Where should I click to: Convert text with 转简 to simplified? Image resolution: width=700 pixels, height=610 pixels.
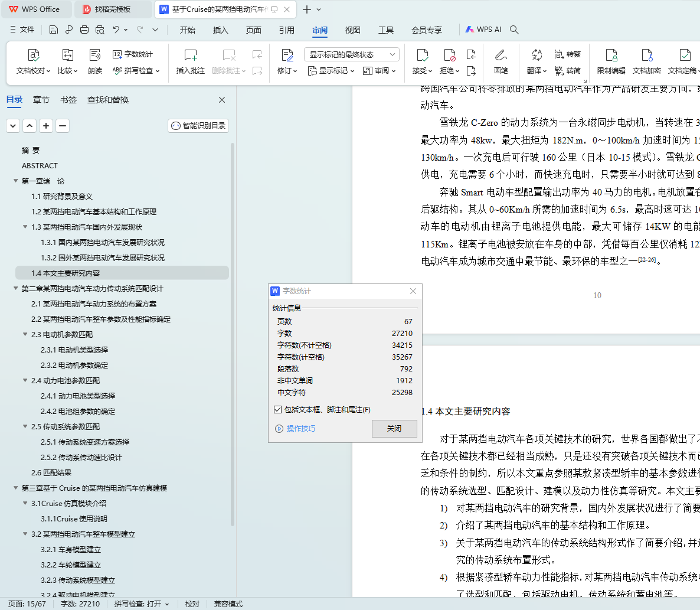[567, 70]
